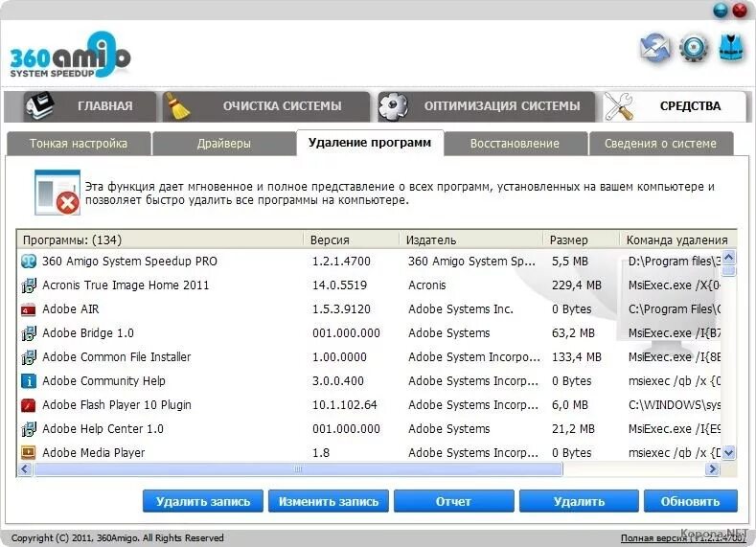
Task: Select the Удаление программ subtab
Action: [x=370, y=143]
